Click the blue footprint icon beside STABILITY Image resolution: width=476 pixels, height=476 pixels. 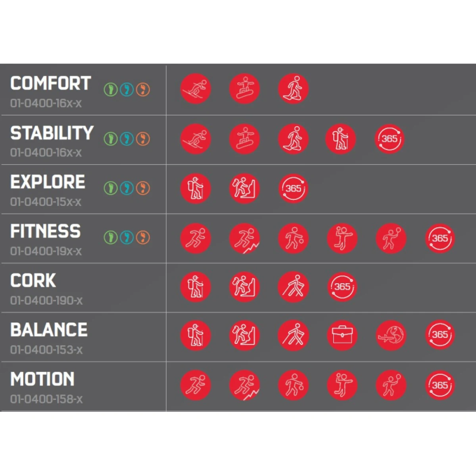(x=127, y=139)
